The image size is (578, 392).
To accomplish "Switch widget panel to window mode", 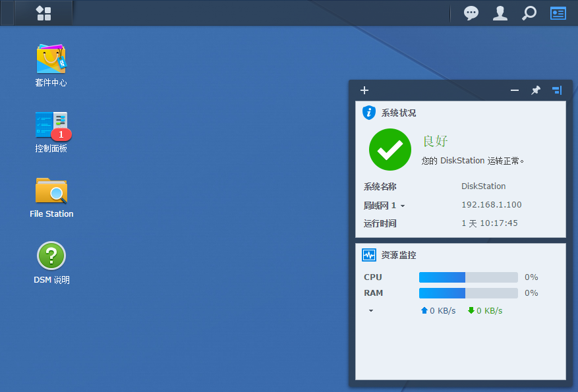I will (556, 90).
